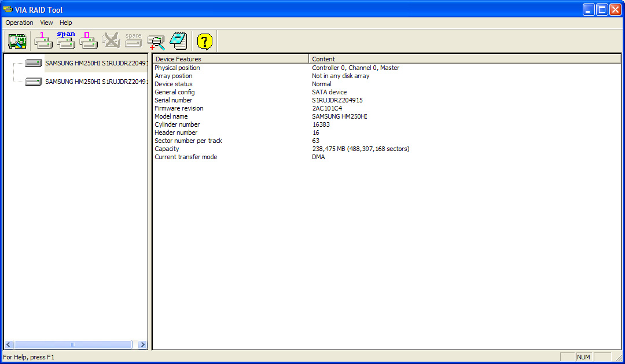
Task: Click the Capacity row label
Action: pos(167,149)
